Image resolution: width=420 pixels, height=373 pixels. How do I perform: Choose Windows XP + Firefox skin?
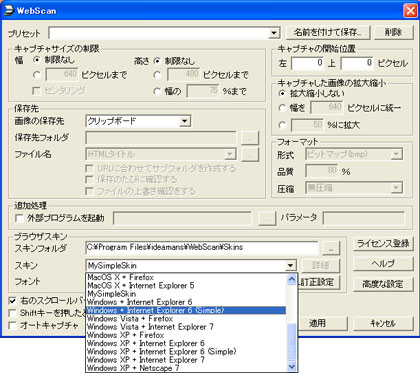coord(186,335)
